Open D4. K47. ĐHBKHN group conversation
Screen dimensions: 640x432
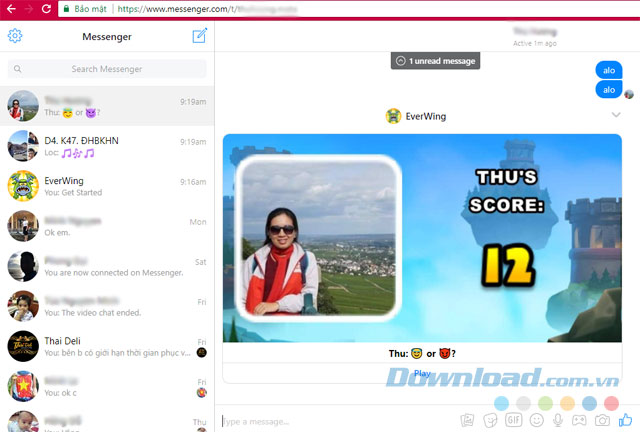[x=107, y=146]
